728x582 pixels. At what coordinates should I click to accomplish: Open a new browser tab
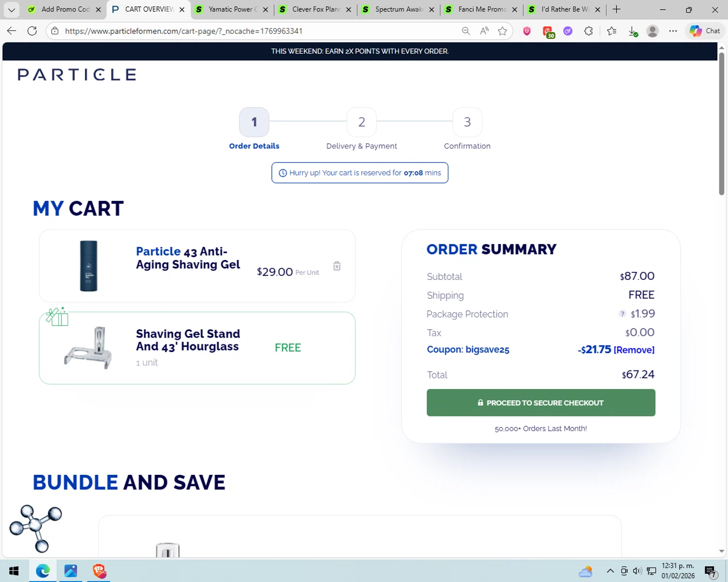click(616, 9)
